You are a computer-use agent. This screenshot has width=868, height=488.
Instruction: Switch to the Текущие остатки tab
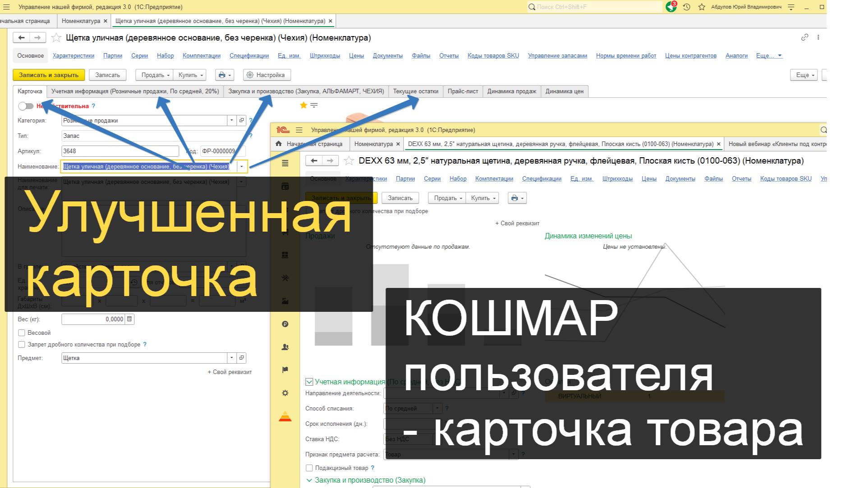tap(415, 91)
